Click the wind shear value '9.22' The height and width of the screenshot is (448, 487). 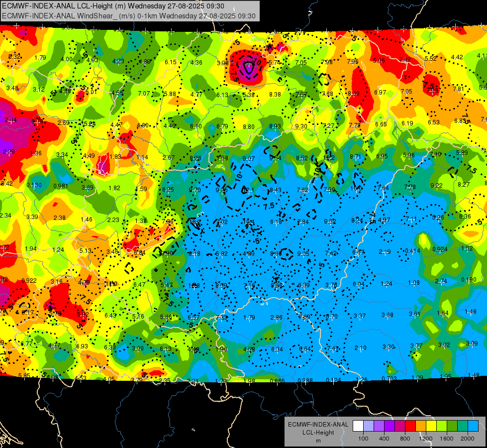436,186
